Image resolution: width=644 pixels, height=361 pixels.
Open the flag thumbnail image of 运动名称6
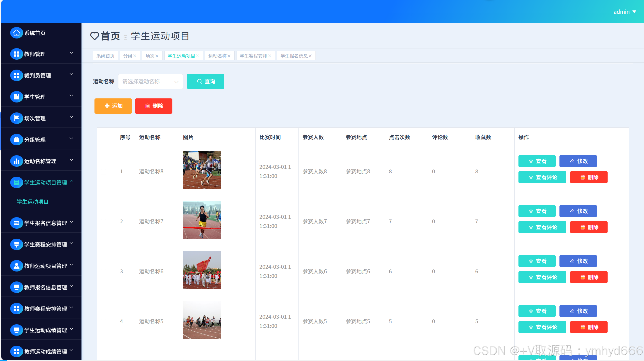(x=202, y=270)
